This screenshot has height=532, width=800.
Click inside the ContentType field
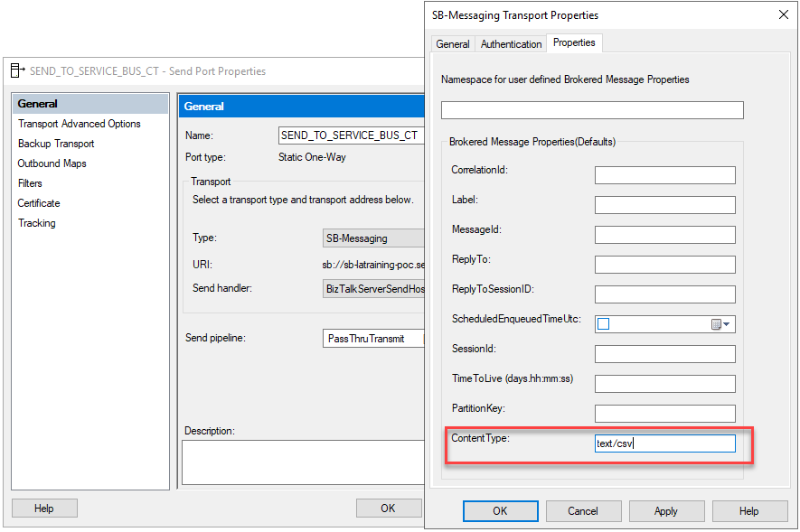click(664, 443)
